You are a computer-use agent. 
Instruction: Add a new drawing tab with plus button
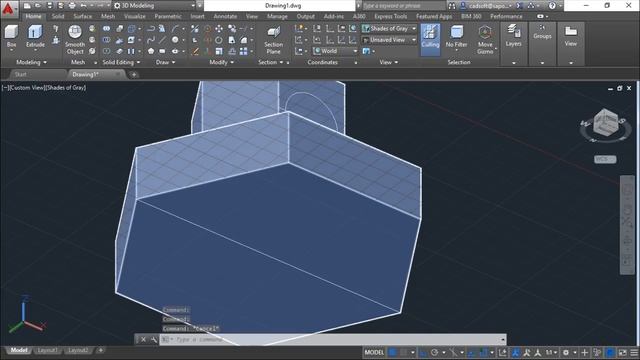click(134, 75)
